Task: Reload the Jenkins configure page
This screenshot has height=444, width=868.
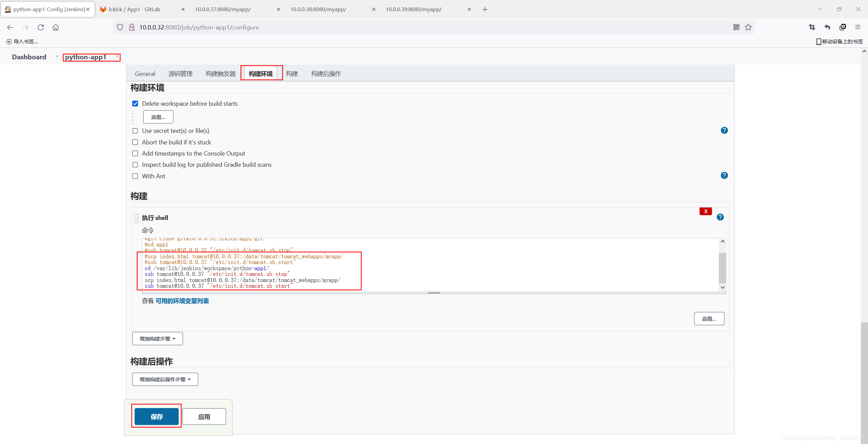Action: [x=41, y=27]
